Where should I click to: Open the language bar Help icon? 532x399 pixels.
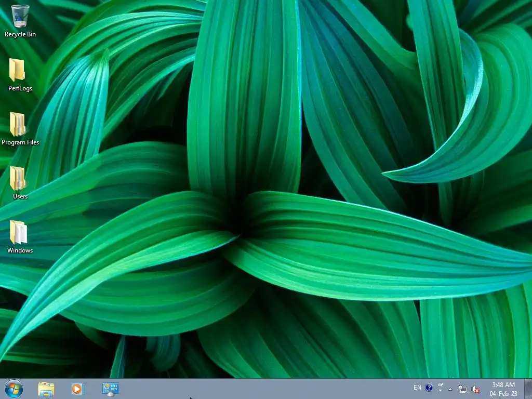(x=429, y=388)
